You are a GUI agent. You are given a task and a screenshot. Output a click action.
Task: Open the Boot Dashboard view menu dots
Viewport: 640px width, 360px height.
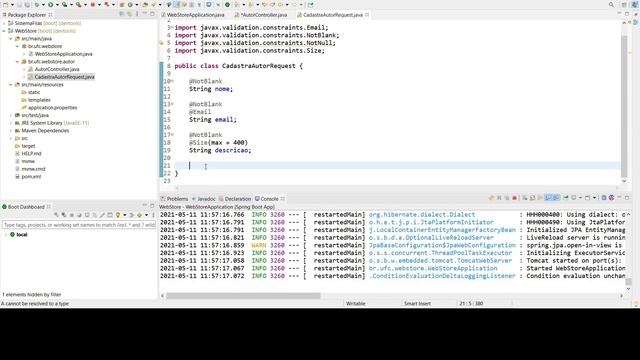coord(153,215)
